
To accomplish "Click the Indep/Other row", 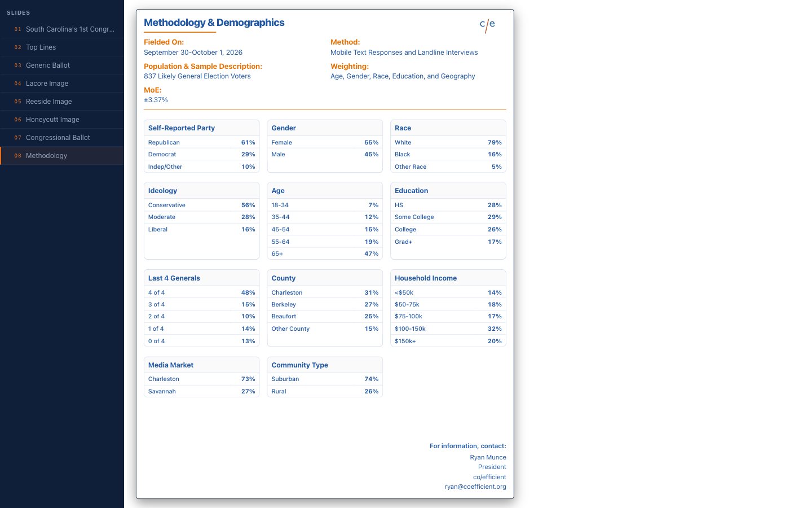I will tap(202, 167).
